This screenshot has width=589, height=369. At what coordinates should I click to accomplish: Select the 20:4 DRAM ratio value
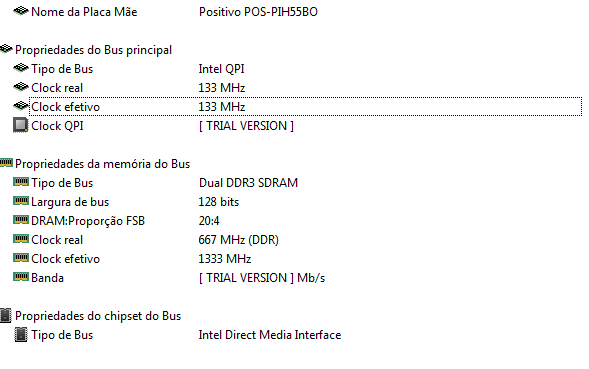(x=209, y=221)
